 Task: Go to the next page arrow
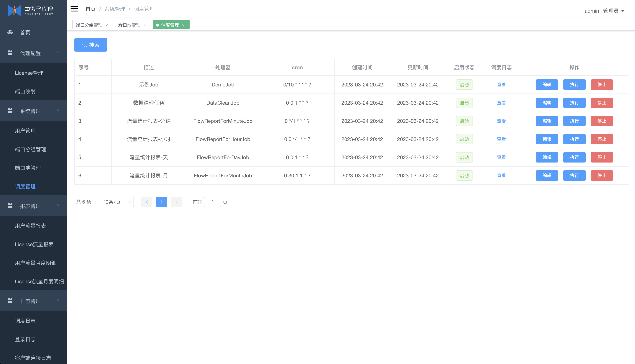pos(177,202)
